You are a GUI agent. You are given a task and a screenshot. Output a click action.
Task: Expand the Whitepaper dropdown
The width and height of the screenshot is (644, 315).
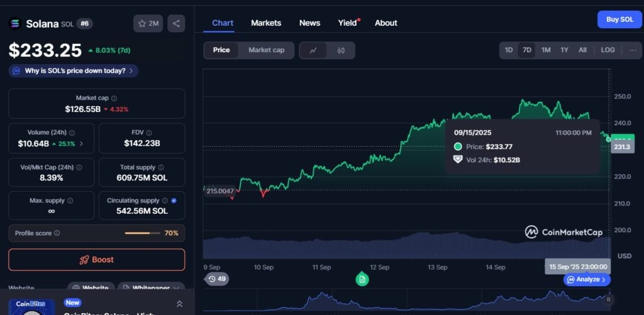[x=151, y=289]
